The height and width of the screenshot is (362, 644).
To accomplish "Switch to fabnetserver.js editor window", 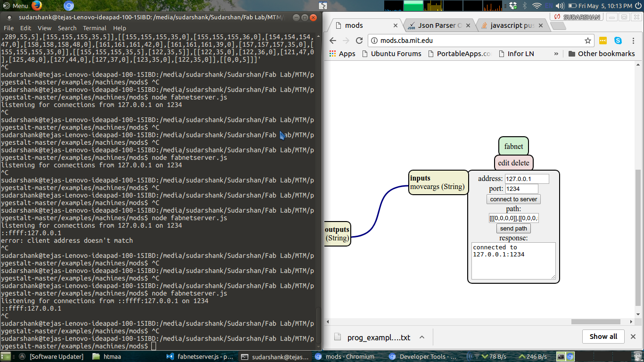I will click(200, 357).
